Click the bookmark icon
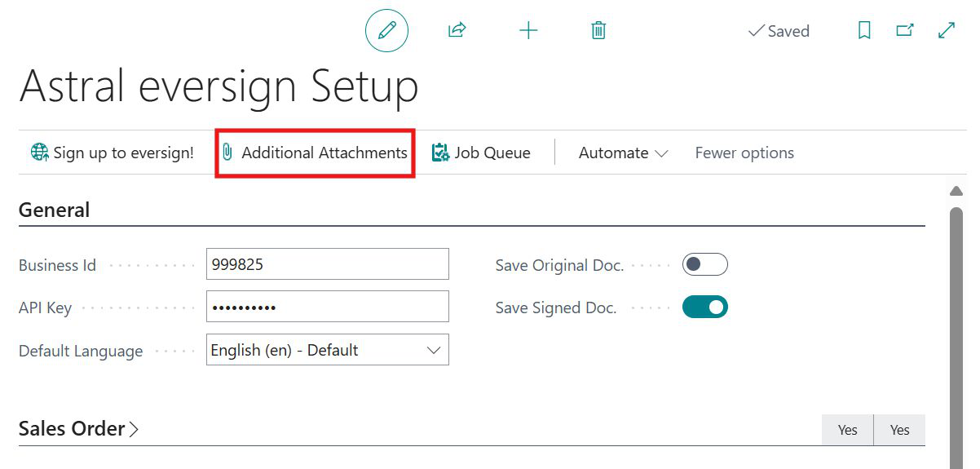The image size is (980, 469). (864, 31)
